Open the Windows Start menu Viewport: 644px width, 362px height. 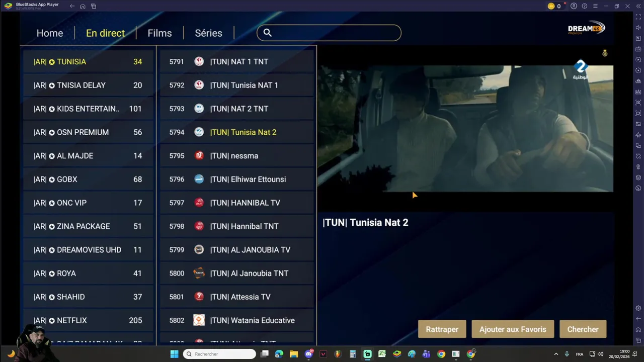click(174, 354)
